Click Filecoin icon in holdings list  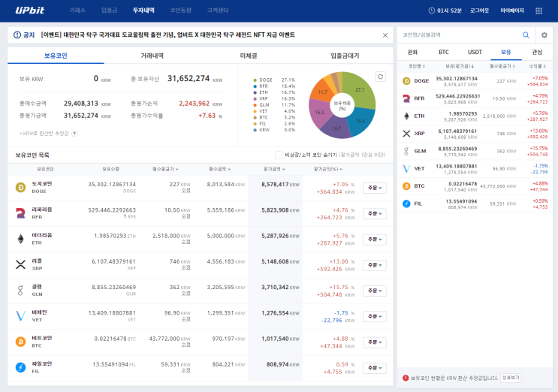[x=20, y=367]
